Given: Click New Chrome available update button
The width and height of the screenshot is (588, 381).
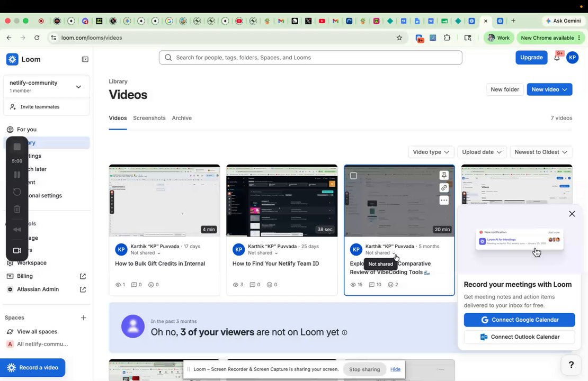Looking at the screenshot, I should coord(550,38).
